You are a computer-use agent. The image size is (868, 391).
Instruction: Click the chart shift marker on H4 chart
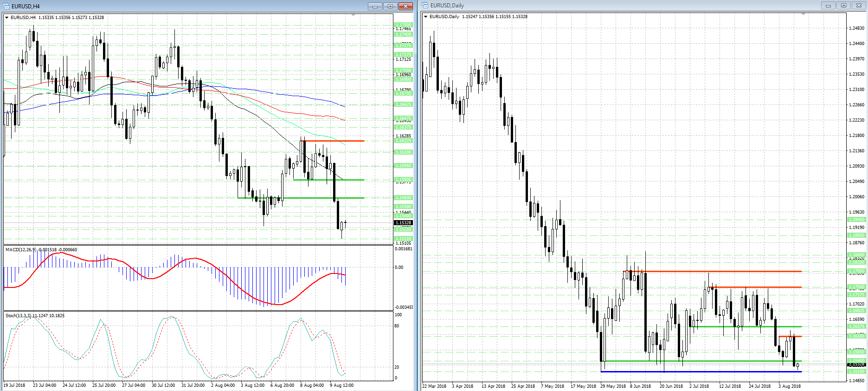354,15
